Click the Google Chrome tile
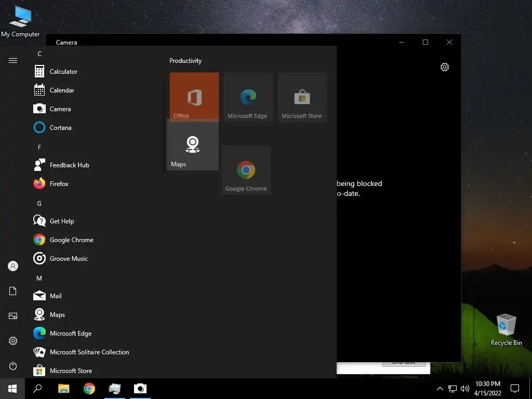Screen dimensions: 532x399 pos(246,170)
